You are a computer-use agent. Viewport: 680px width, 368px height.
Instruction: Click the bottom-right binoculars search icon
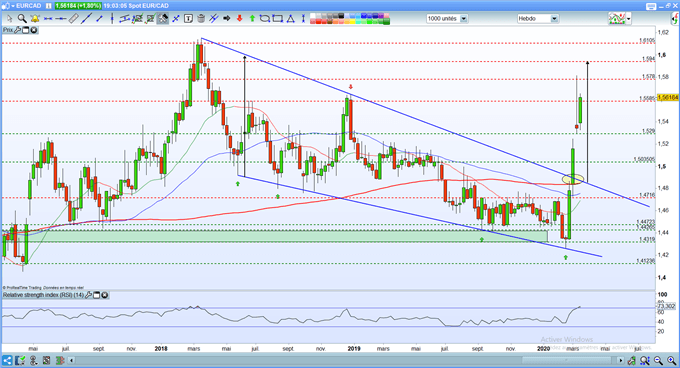(645, 360)
